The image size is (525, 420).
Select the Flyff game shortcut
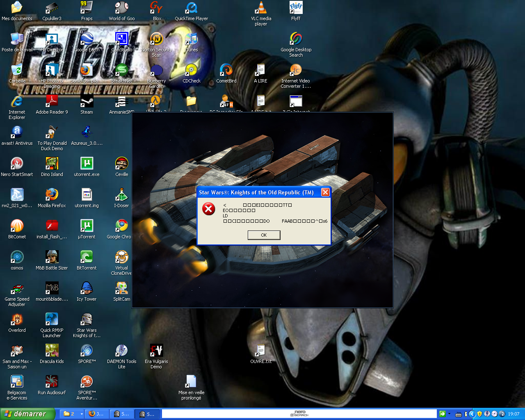(296, 11)
